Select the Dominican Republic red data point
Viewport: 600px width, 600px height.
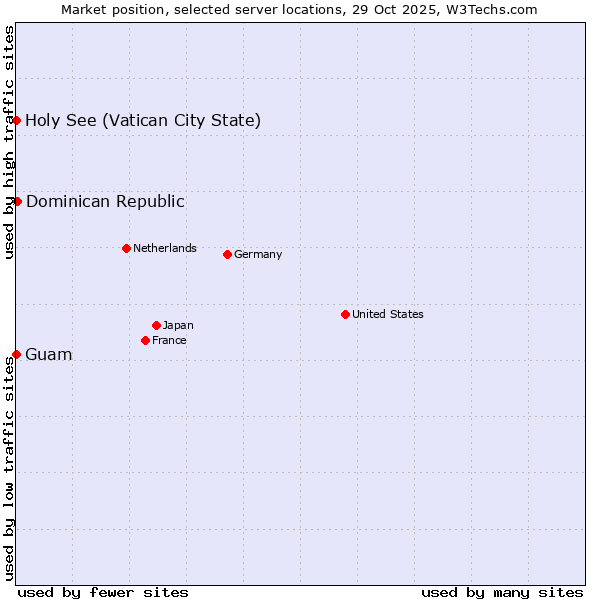tap(17, 201)
